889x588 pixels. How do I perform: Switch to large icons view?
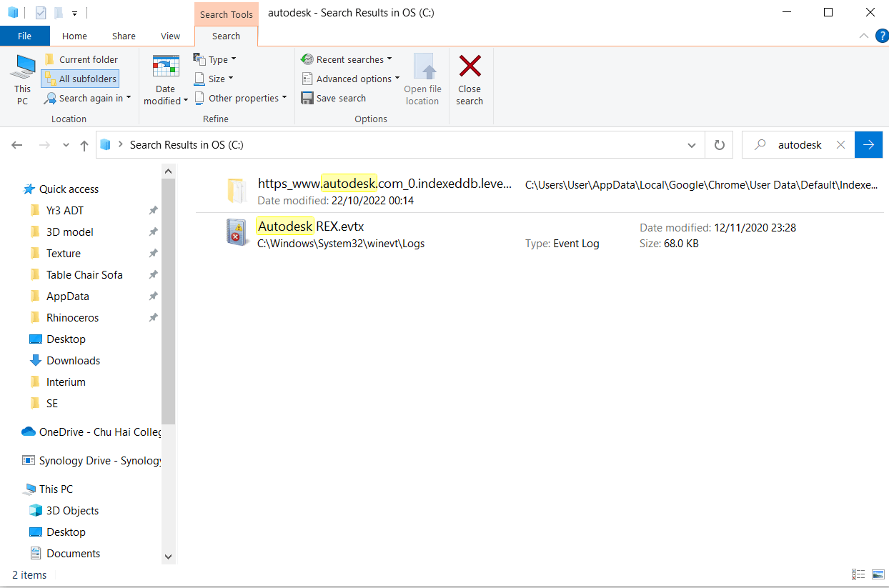point(878,574)
